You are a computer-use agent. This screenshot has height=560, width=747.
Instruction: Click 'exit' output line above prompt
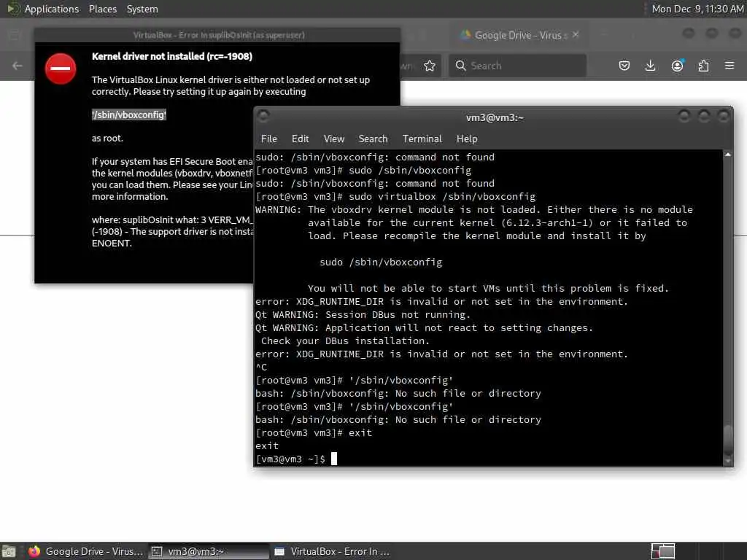267,446
